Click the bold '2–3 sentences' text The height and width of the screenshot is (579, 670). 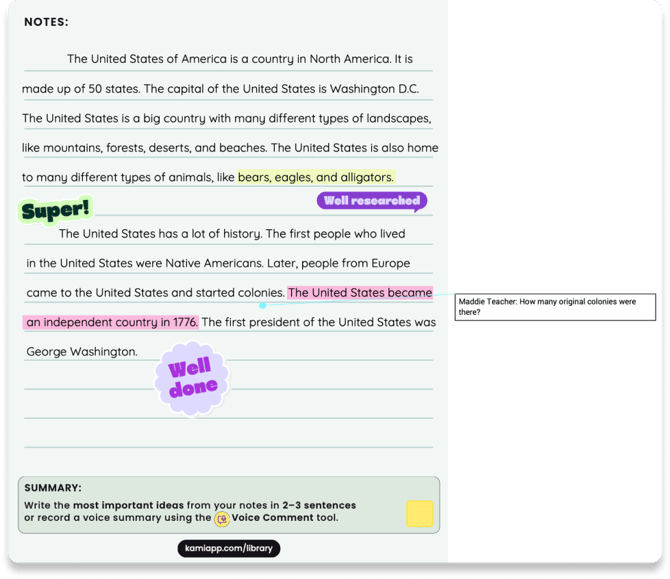click(x=319, y=505)
